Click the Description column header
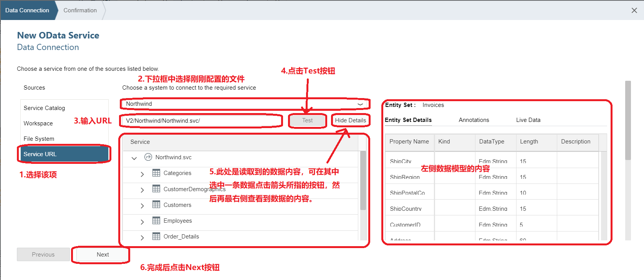Image resolution: width=644 pixels, height=280 pixels. (x=578, y=142)
